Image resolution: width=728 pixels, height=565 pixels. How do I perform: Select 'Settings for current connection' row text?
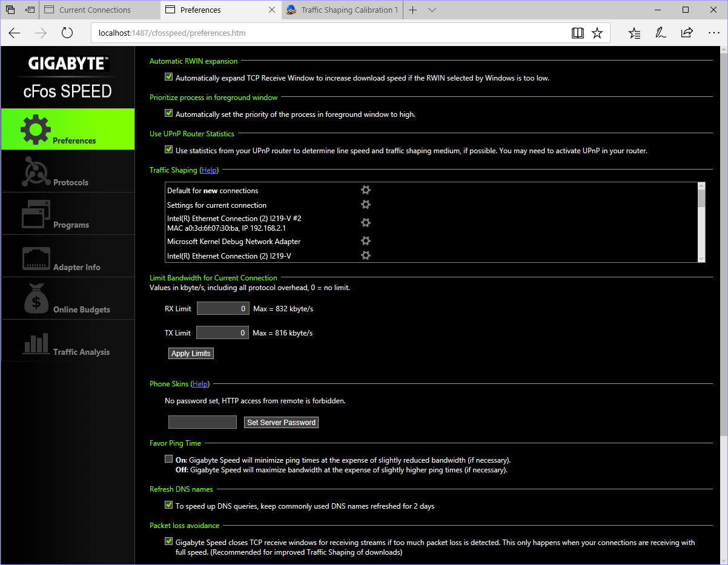coord(217,205)
